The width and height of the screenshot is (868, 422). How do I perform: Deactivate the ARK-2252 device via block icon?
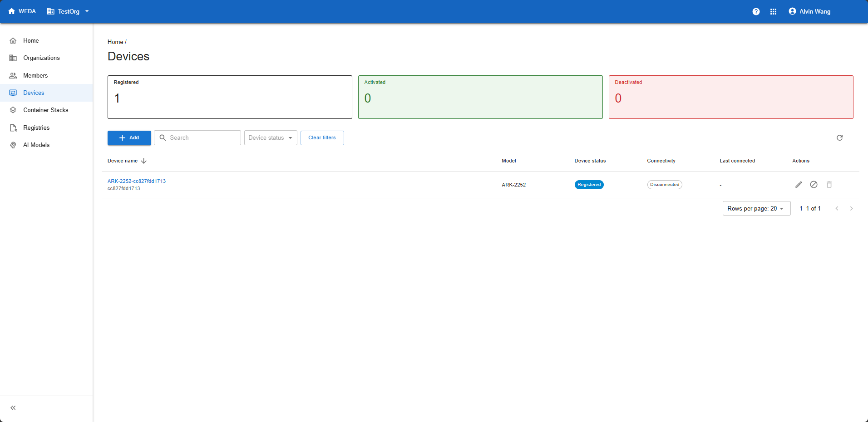[x=814, y=185]
